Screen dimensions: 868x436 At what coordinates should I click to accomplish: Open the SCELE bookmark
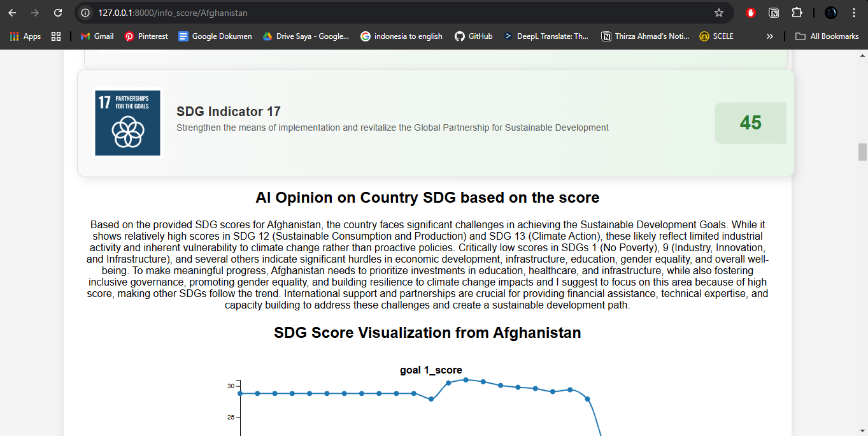[716, 36]
